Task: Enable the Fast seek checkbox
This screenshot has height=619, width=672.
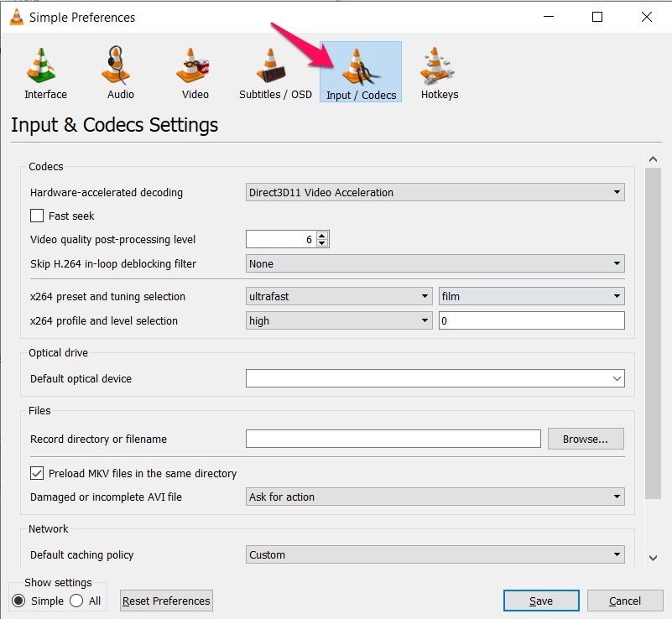Action: pos(37,216)
